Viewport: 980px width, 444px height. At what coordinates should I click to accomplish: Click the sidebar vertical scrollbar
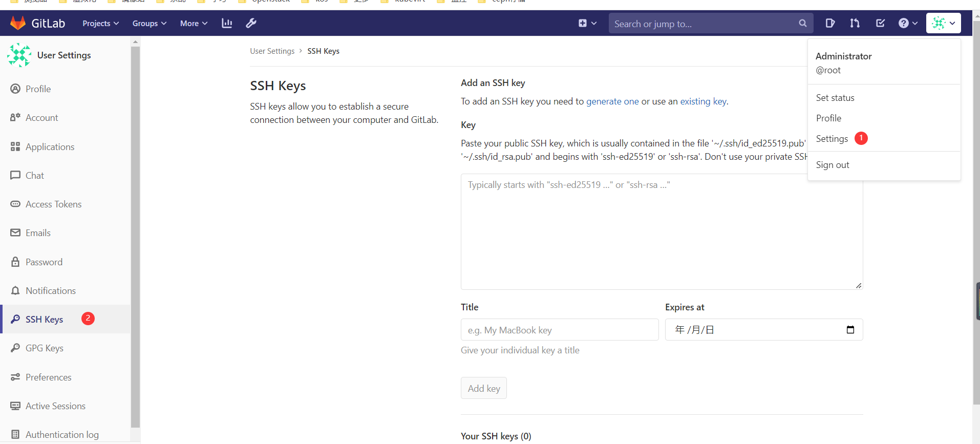[x=135, y=236]
